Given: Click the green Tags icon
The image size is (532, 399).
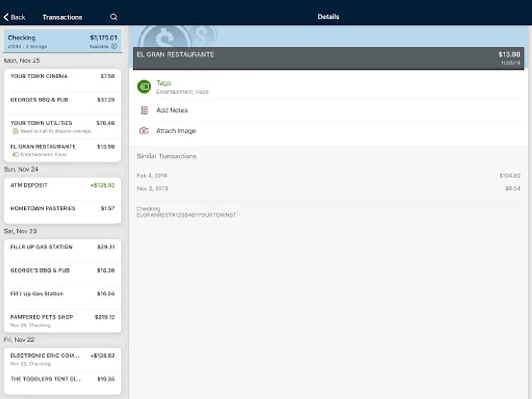Looking at the screenshot, I should (144, 86).
